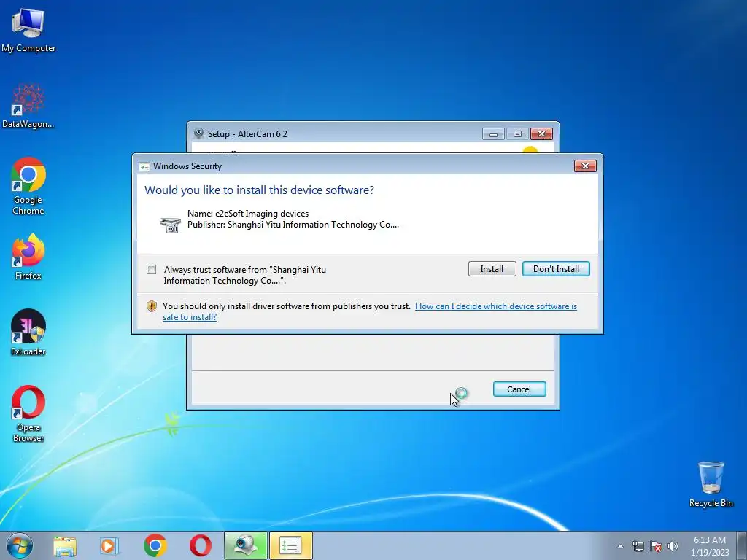Click the Publisher Shanghai Yitu text

coord(293,225)
